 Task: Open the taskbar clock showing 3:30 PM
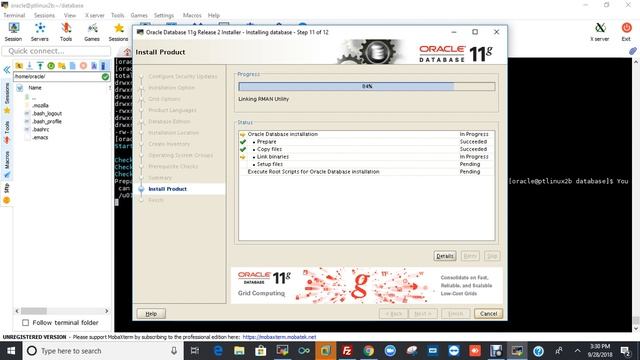click(600, 351)
